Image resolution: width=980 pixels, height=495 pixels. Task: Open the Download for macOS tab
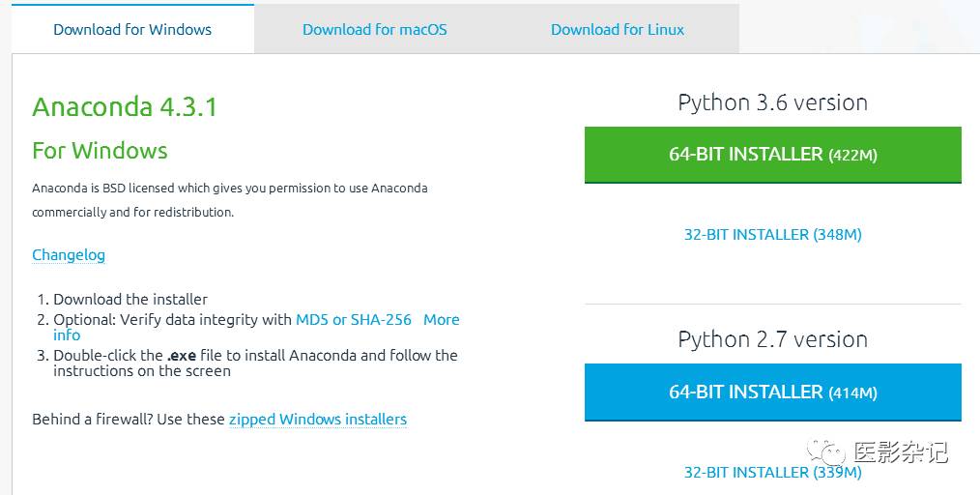coord(375,29)
